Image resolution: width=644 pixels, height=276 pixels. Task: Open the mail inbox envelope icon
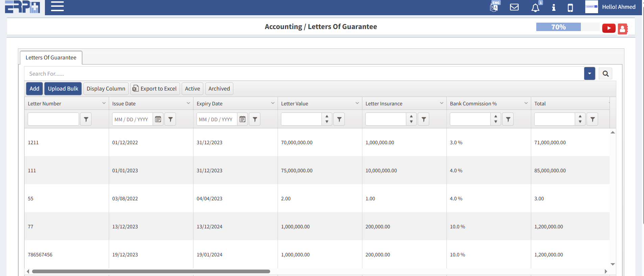point(514,7)
